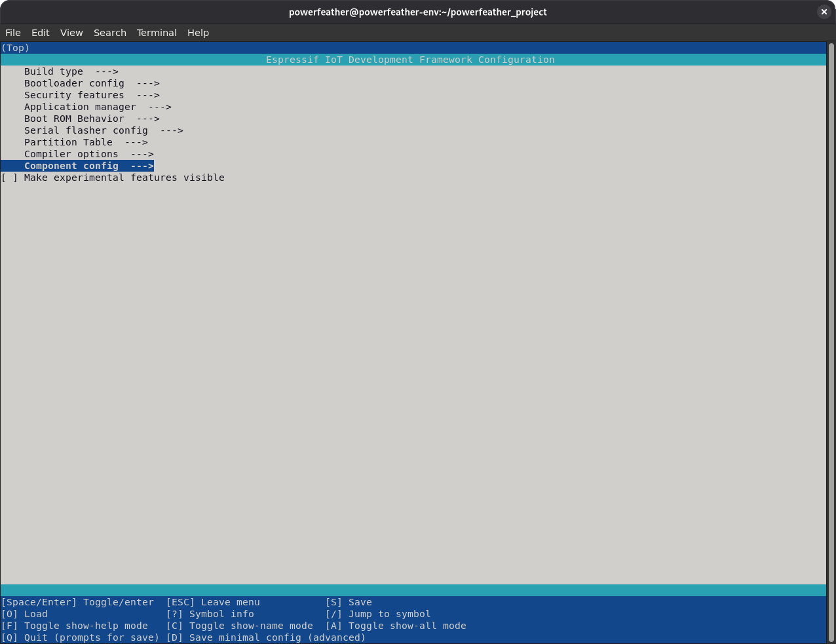836x644 pixels.
Task: Click the [?] Symbol info hint
Action: click(x=210, y=614)
